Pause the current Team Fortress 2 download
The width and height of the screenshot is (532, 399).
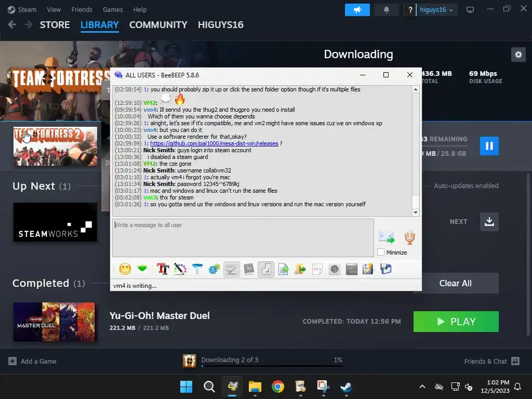489,146
